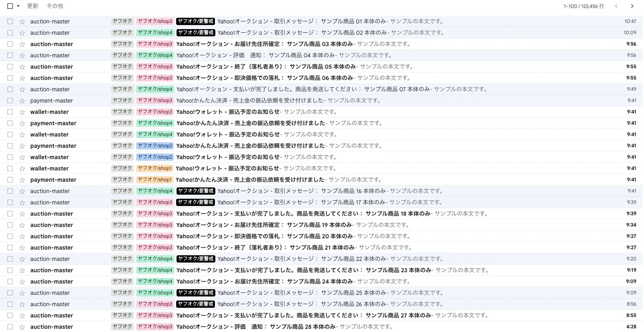
Task: Star the サンプル商品 02 email
Action: [22, 33]
